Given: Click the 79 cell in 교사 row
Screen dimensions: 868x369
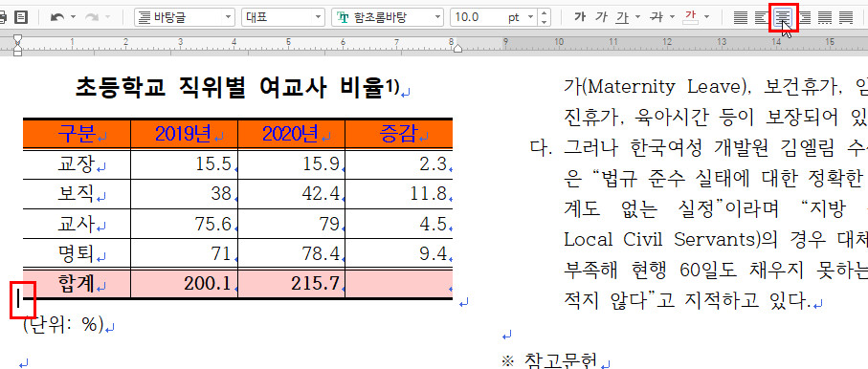Looking at the screenshot, I should click(x=292, y=224).
